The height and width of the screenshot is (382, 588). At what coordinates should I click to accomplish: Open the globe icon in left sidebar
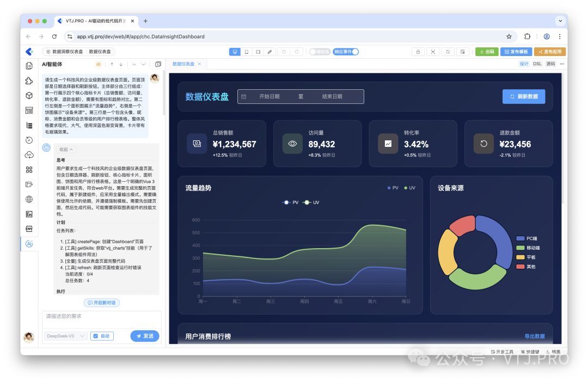(x=29, y=199)
